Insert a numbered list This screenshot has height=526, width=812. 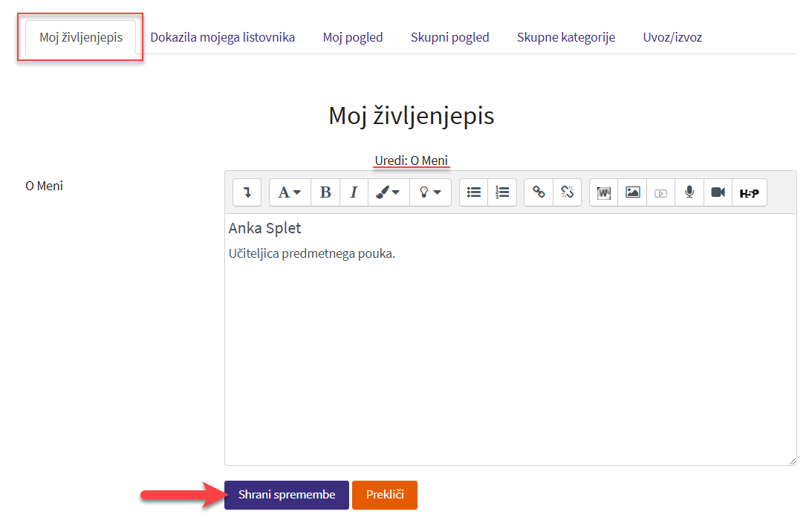502,192
